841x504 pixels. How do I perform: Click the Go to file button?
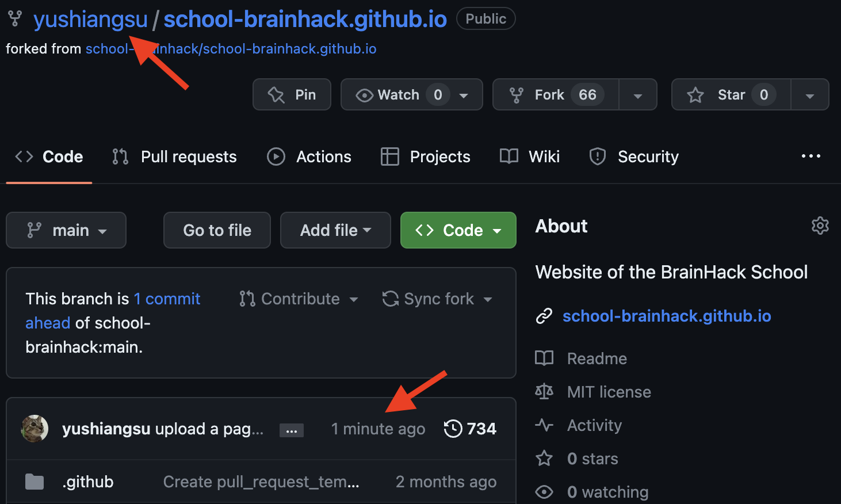pyautogui.click(x=217, y=230)
